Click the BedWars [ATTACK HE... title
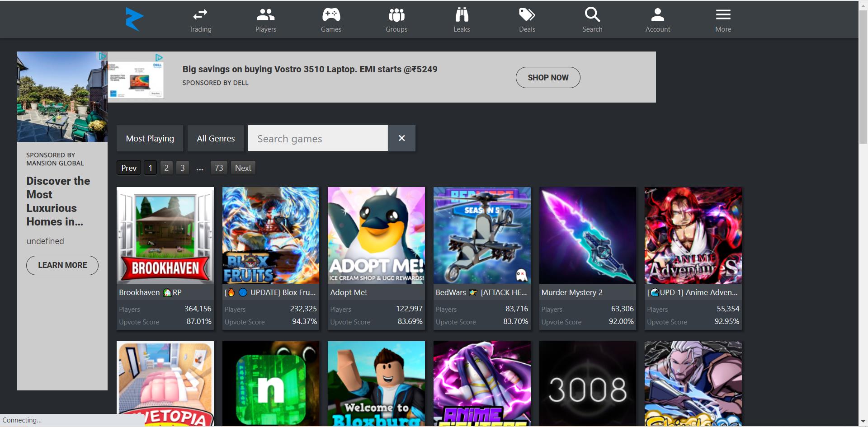Image resolution: width=868 pixels, height=427 pixels. [481, 292]
